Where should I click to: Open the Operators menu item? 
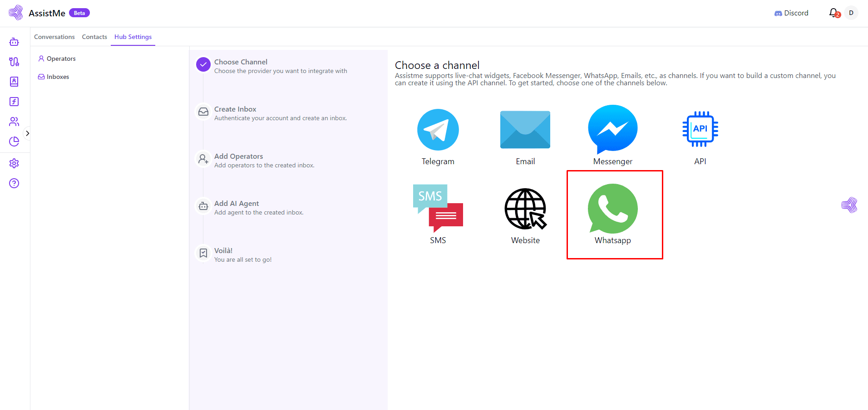[x=57, y=59]
